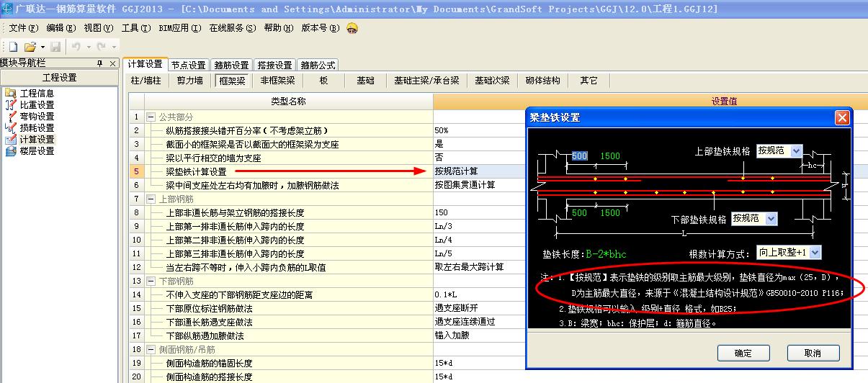868x383 pixels.
Task: Close the 梁垫铁设置 dialog
Action: click(x=841, y=117)
